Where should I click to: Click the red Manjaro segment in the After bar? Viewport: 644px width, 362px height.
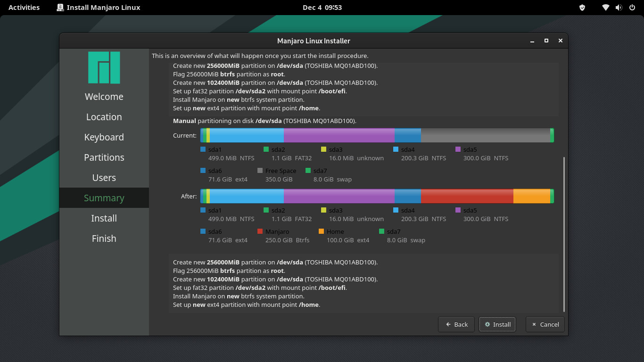point(467,196)
